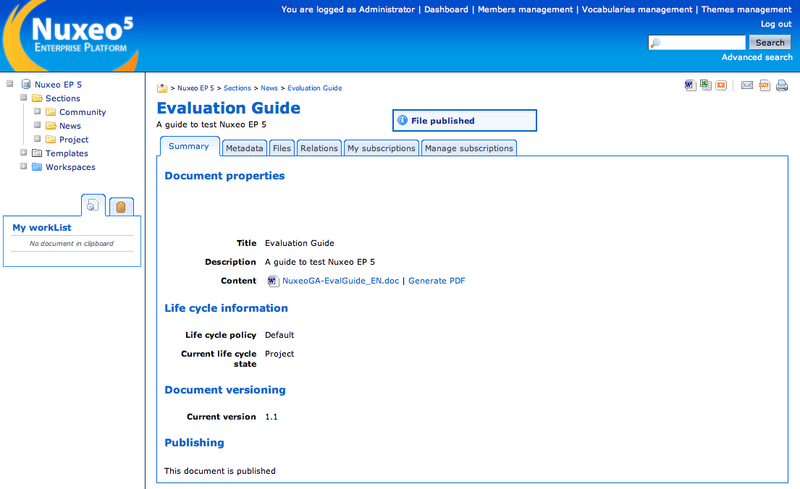This screenshot has width=800, height=489.
Task: Click the Workspaces blue folder icon
Action: click(37, 167)
